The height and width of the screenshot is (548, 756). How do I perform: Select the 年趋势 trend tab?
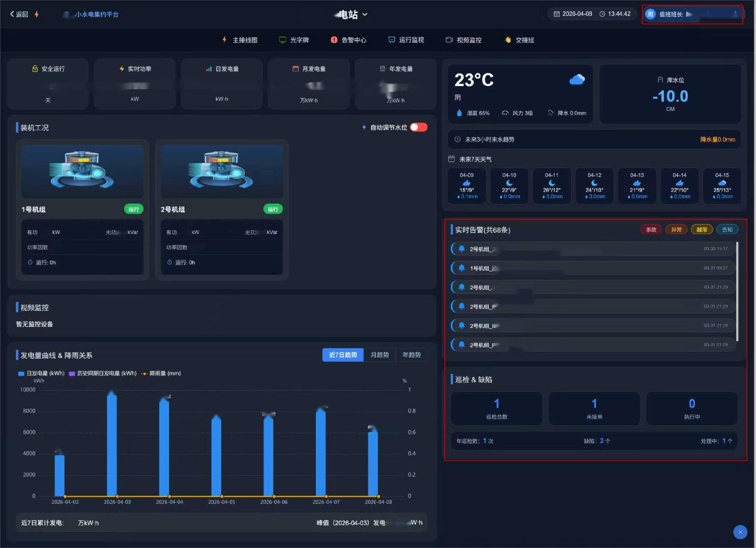[411, 355]
